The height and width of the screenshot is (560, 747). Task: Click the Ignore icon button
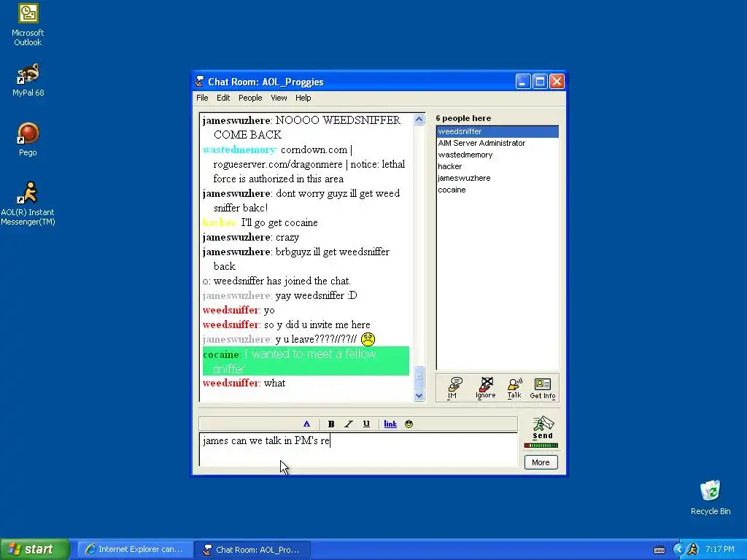point(485,388)
